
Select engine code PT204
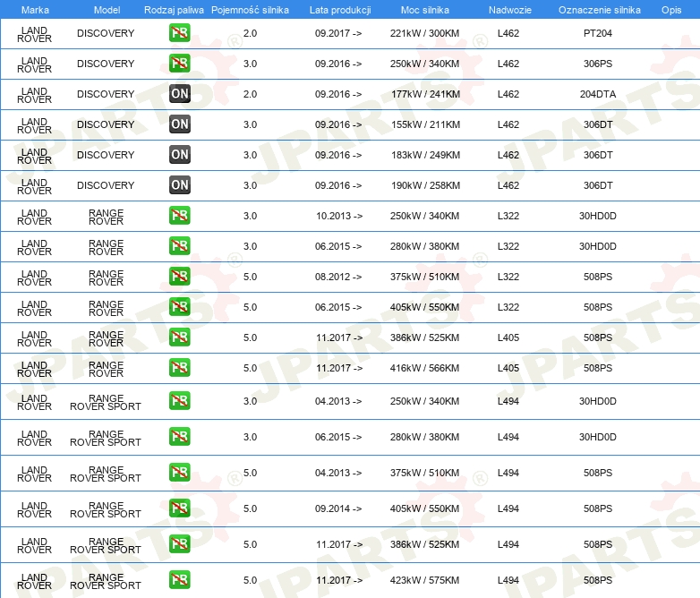click(598, 33)
